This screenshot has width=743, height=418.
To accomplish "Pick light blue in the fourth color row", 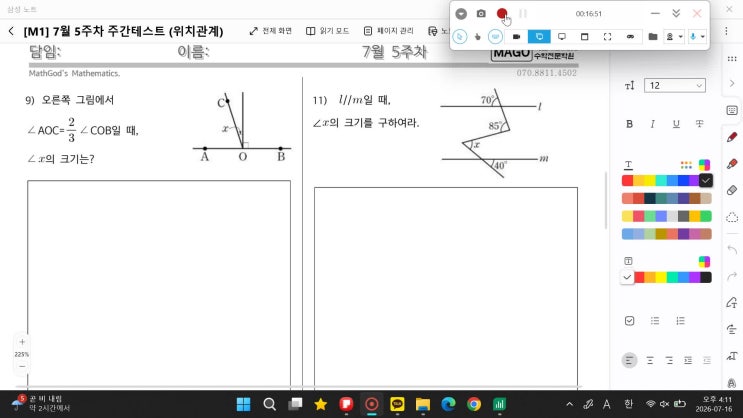I will (x=627, y=234).
